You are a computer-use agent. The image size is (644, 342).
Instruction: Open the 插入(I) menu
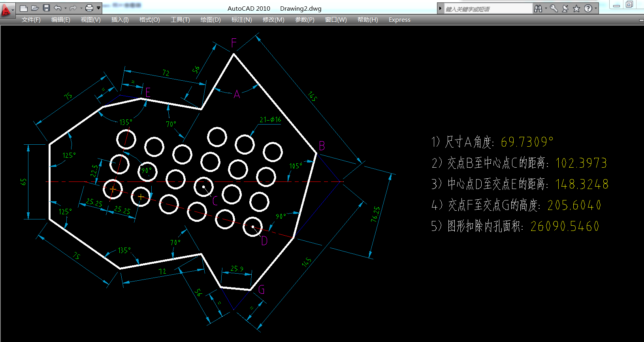(120, 20)
